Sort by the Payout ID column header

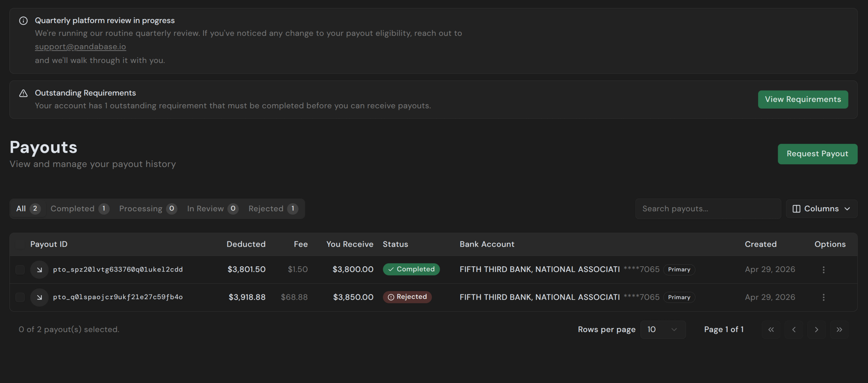click(49, 244)
